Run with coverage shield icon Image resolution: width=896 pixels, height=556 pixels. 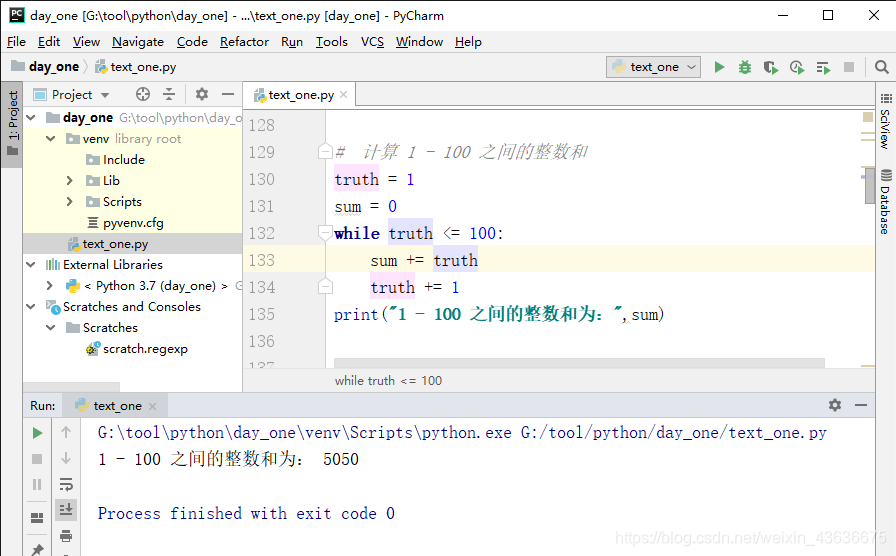click(x=770, y=67)
